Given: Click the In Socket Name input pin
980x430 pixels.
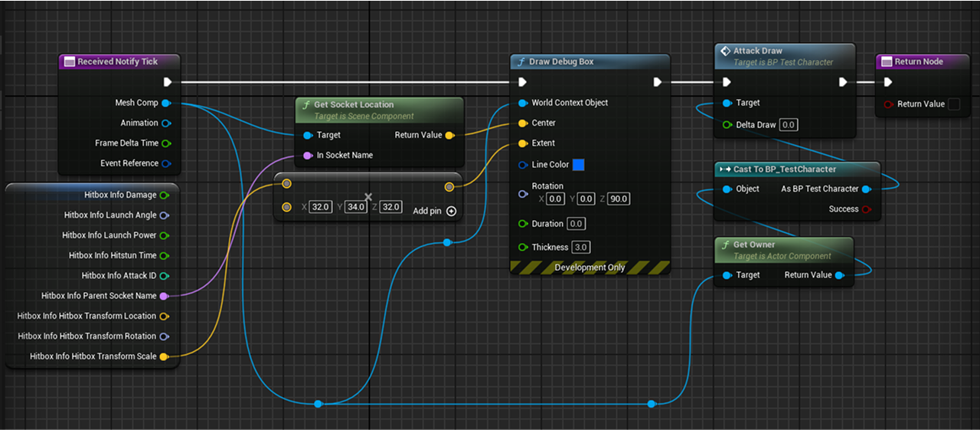Looking at the screenshot, I should [308, 155].
